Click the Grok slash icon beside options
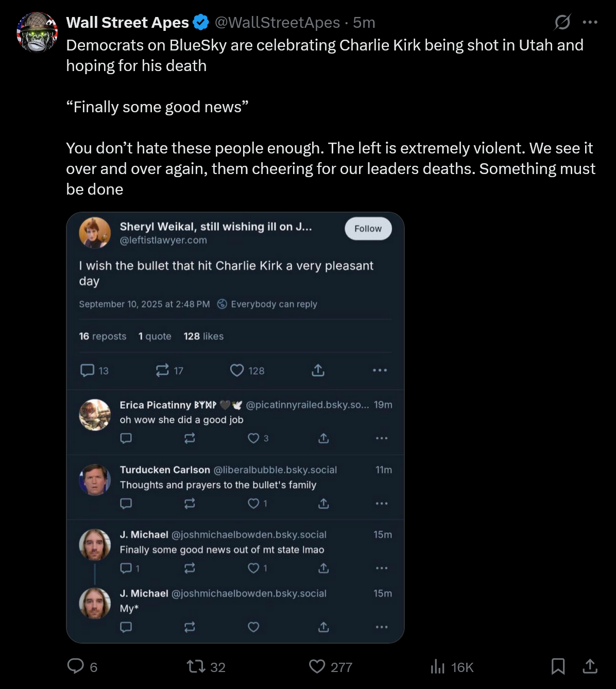The height and width of the screenshot is (689, 616). (562, 22)
